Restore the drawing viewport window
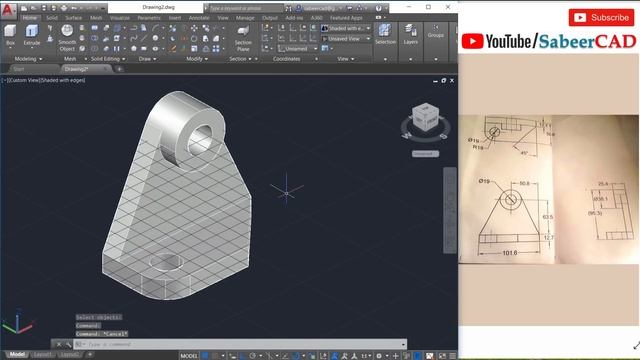The width and height of the screenshot is (640, 360). tap(444, 80)
